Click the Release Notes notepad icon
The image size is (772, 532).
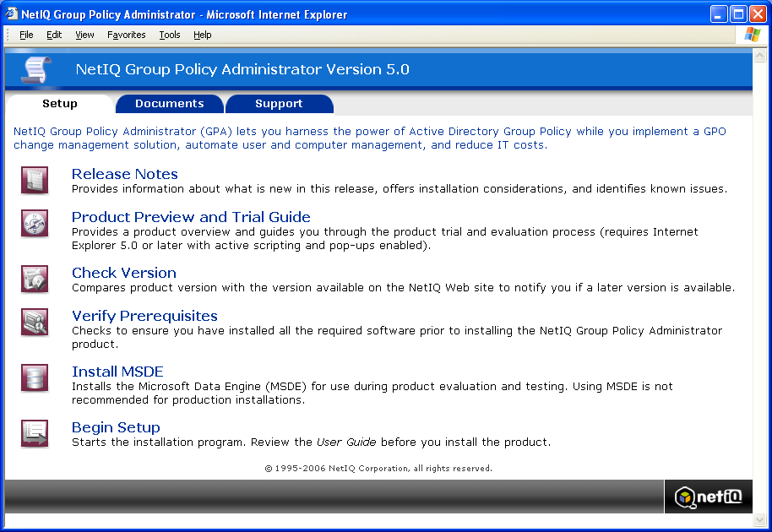pos(35,180)
